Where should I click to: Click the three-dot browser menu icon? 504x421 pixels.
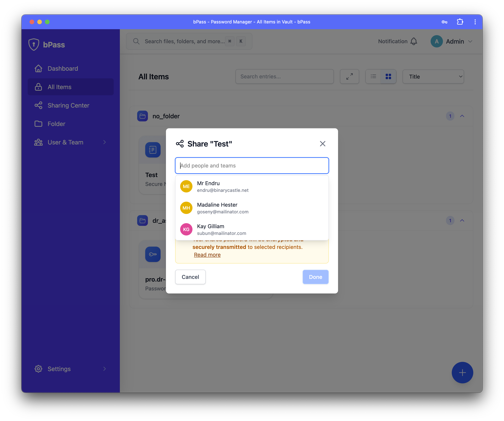(475, 22)
